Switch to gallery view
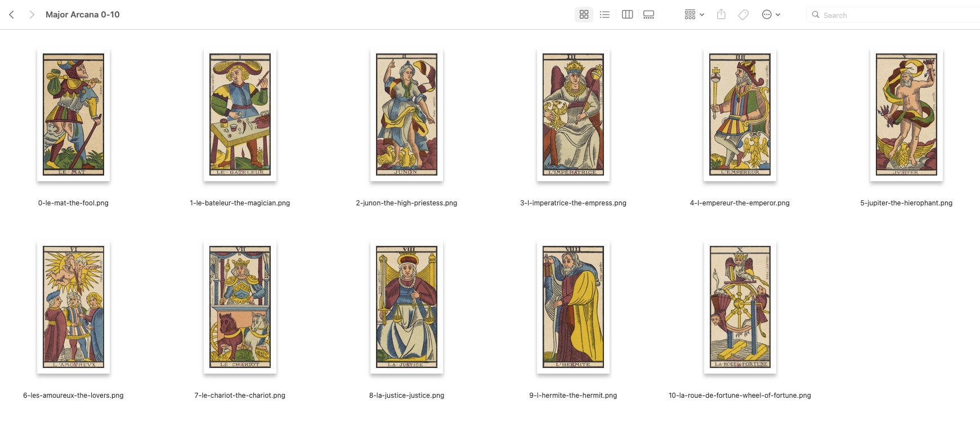The height and width of the screenshot is (431, 980). (648, 15)
